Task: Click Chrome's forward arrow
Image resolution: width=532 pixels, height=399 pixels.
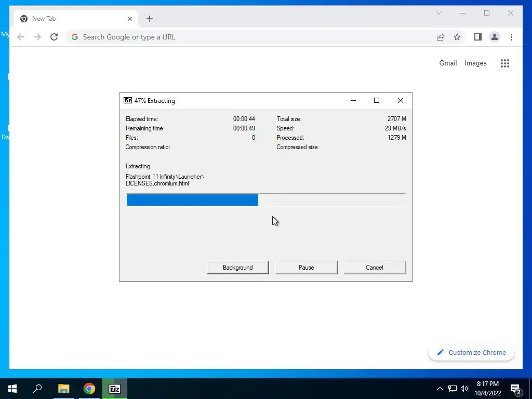Action: [37, 37]
